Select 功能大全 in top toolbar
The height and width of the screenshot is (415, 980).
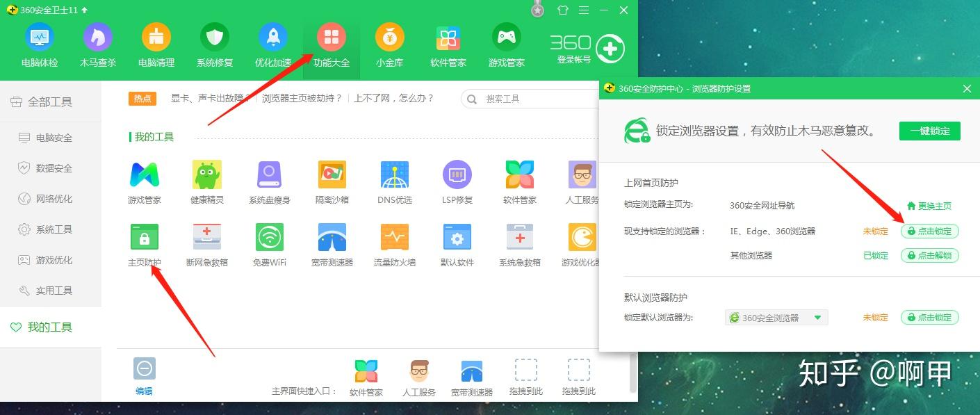pos(332,45)
